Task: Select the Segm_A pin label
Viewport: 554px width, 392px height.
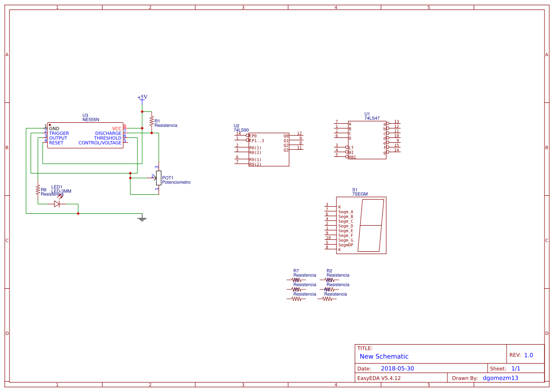Action: pos(345,212)
